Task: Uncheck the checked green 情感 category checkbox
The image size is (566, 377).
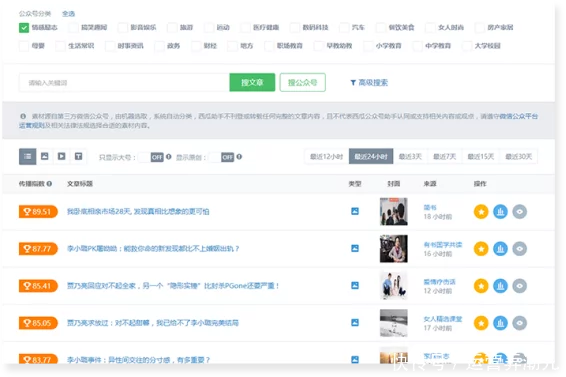Action: 24,27
